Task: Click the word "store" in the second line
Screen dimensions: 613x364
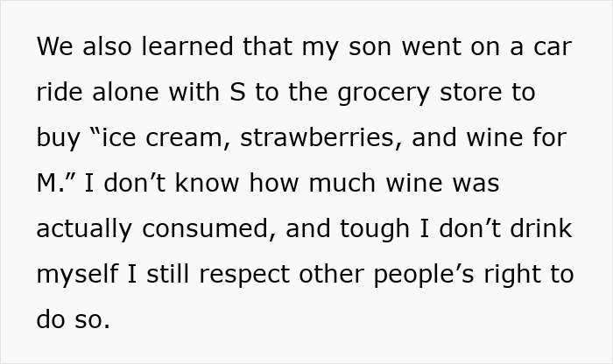Action: click(x=471, y=92)
